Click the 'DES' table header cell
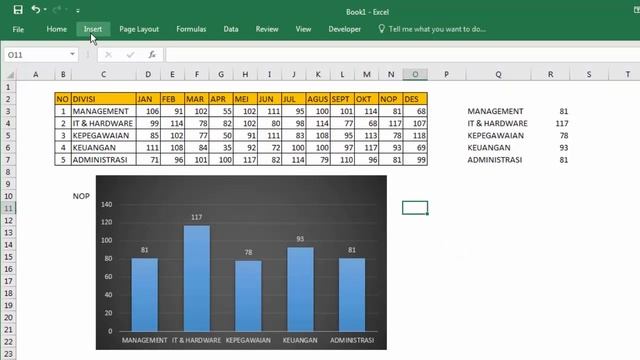The width and height of the screenshot is (640, 360). tap(415, 99)
